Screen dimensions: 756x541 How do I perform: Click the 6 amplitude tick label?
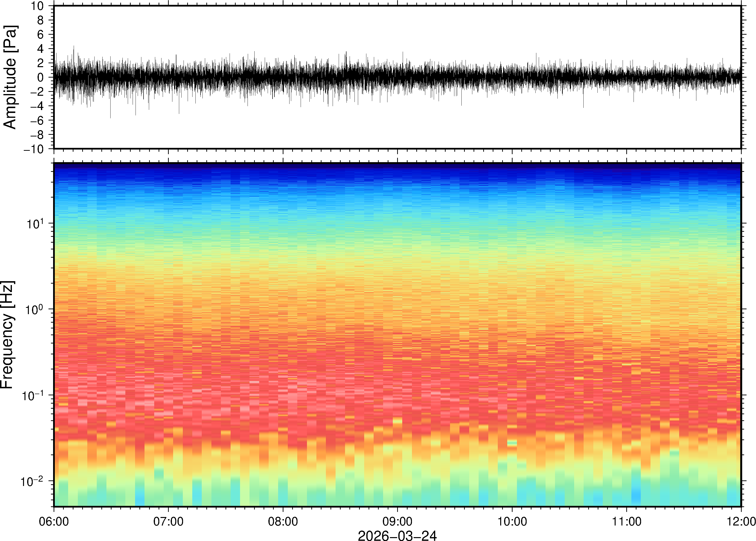[x=40, y=35]
